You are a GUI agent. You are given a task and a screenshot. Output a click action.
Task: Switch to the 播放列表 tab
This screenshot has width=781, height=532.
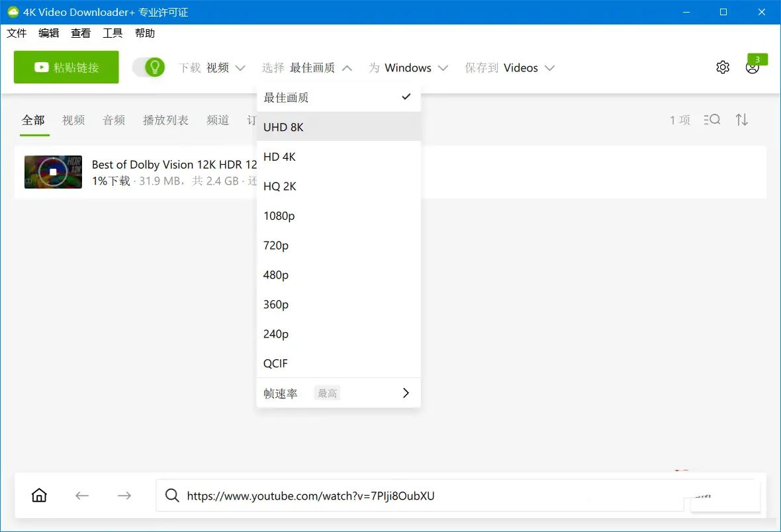pos(165,120)
